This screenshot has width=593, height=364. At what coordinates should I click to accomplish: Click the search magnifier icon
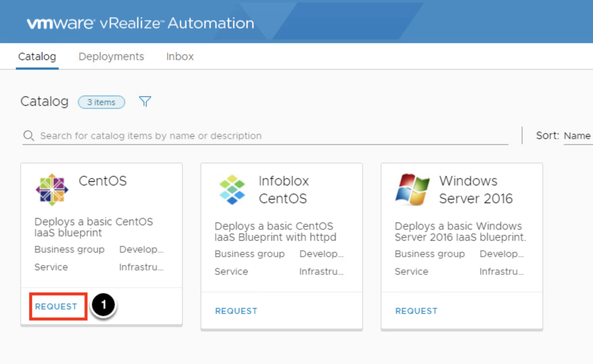coord(29,136)
